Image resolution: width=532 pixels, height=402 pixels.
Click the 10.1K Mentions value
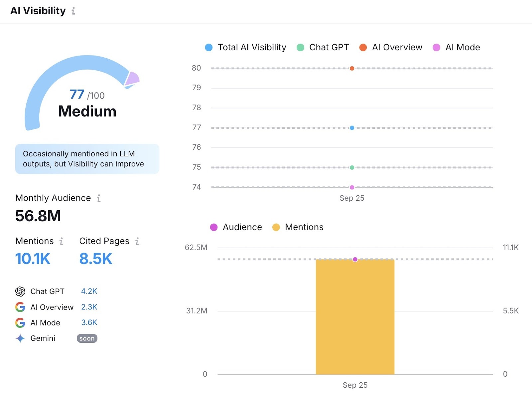click(x=33, y=259)
